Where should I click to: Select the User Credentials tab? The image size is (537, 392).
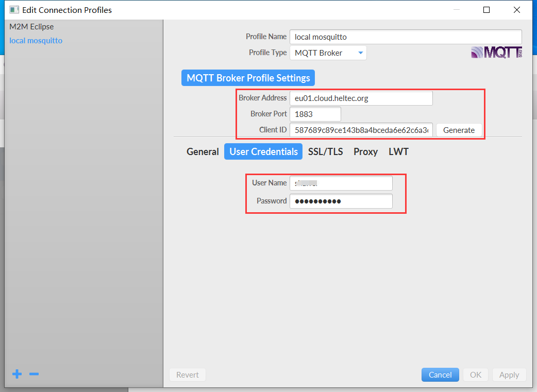click(x=263, y=151)
